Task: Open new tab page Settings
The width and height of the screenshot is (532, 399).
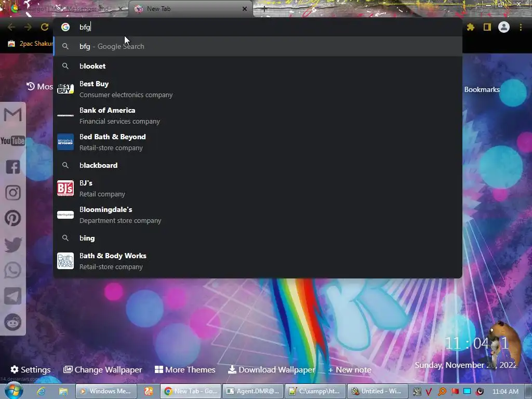Action: [31, 369]
